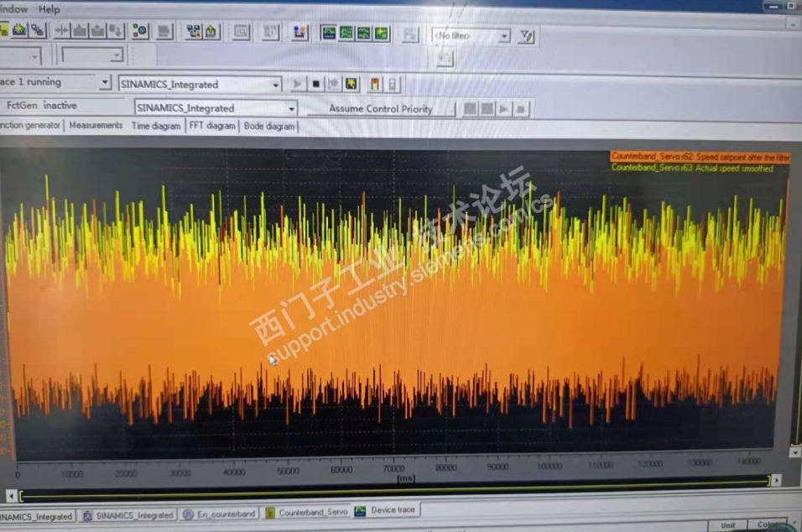Click the Color column header
The height and width of the screenshot is (532, 802).
pos(768,524)
